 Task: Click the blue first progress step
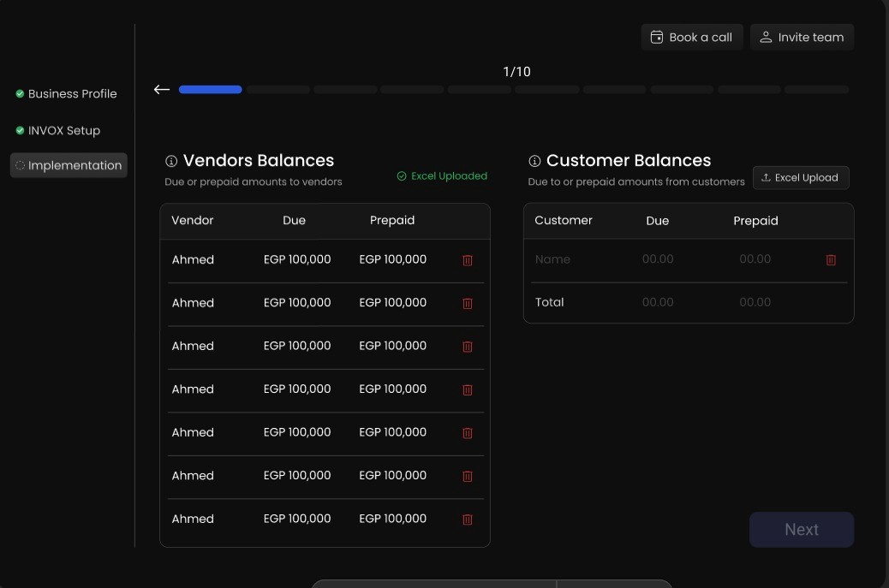click(x=211, y=90)
